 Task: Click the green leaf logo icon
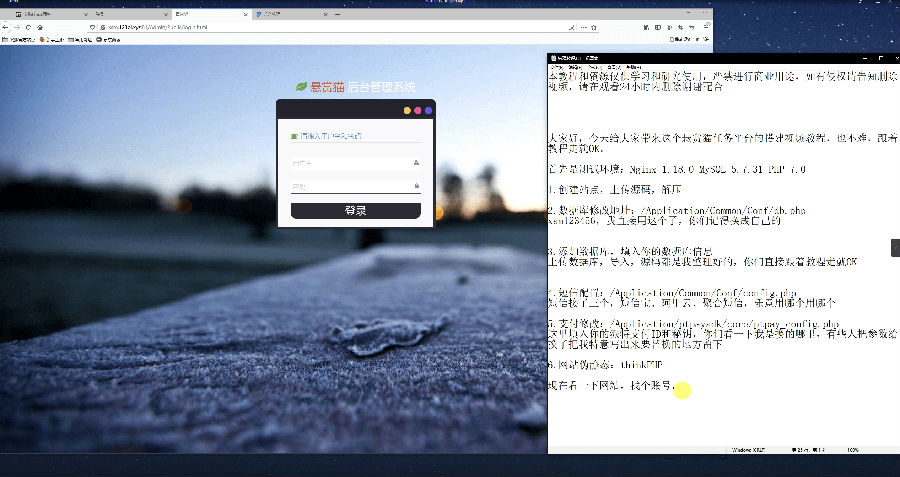point(301,87)
